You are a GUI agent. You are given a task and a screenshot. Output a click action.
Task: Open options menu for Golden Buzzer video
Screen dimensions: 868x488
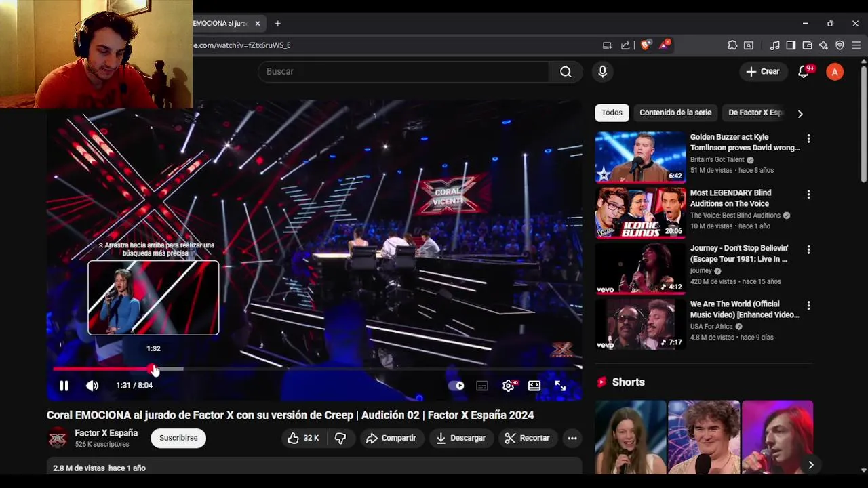click(x=808, y=138)
